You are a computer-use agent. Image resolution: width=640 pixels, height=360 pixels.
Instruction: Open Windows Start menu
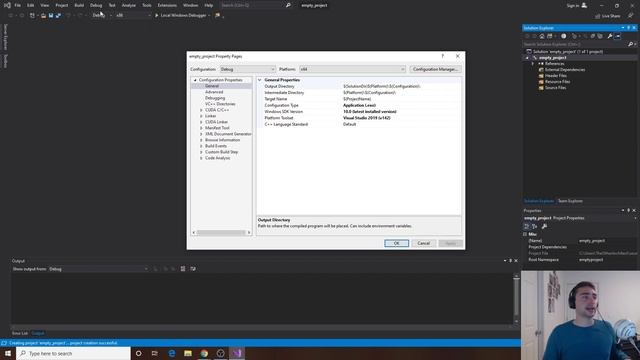point(8,353)
